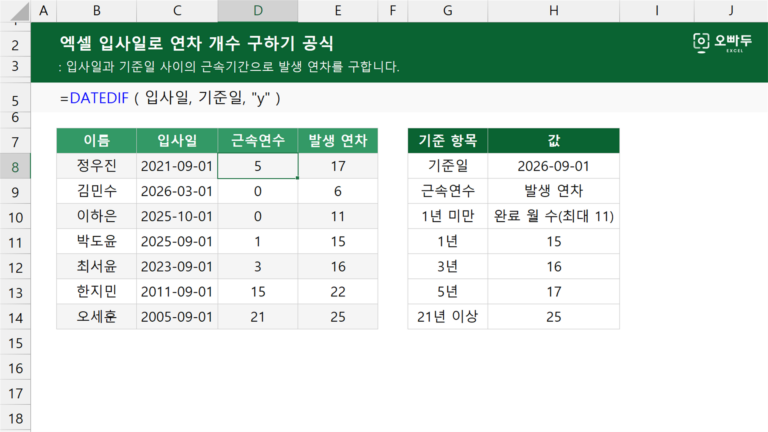This screenshot has height=432, width=768.
Task: Select column B header
Action: point(96,11)
